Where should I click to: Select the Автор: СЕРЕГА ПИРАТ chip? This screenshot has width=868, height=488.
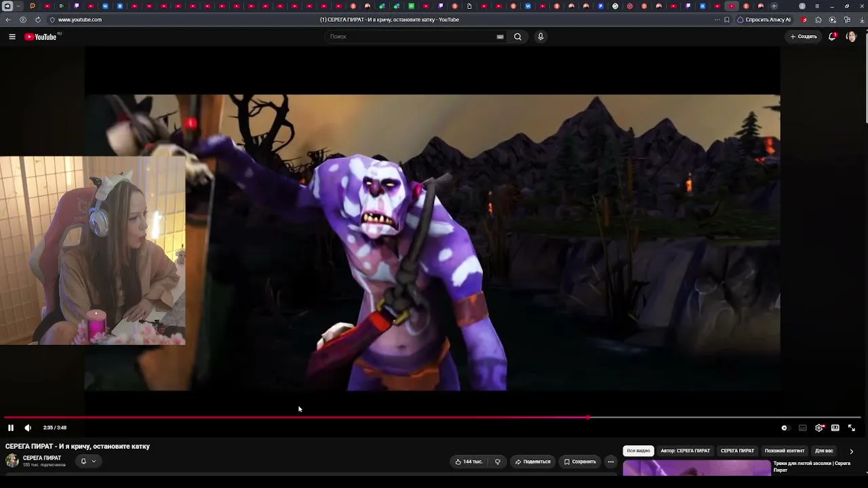click(685, 451)
